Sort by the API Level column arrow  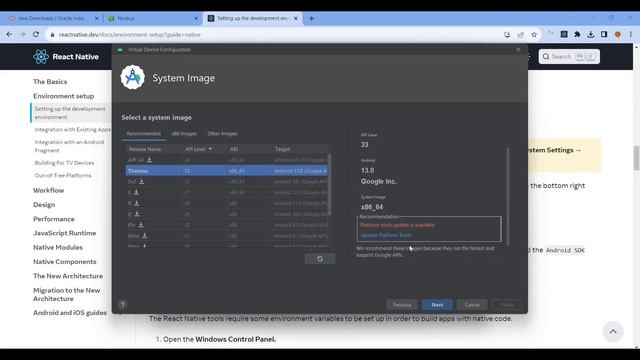210,149
